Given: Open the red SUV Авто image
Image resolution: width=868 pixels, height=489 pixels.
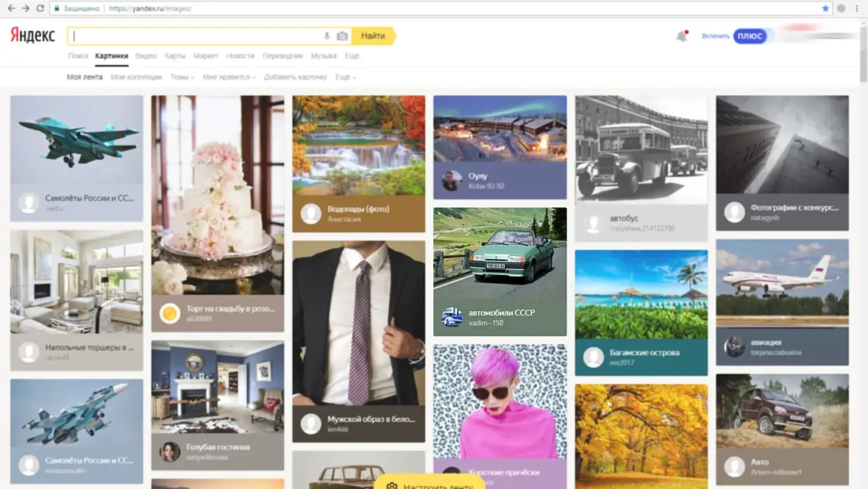Looking at the screenshot, I should click(782, 411).
